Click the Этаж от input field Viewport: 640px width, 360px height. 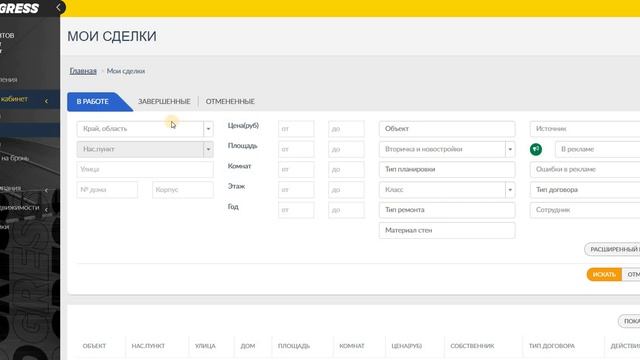[x=296, y=190]
